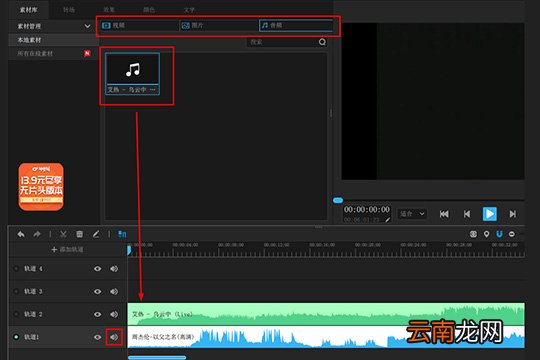Screen dimensions: 540x360
Task: Switch to the fourth top tab
Action: [x=149, y=10]
